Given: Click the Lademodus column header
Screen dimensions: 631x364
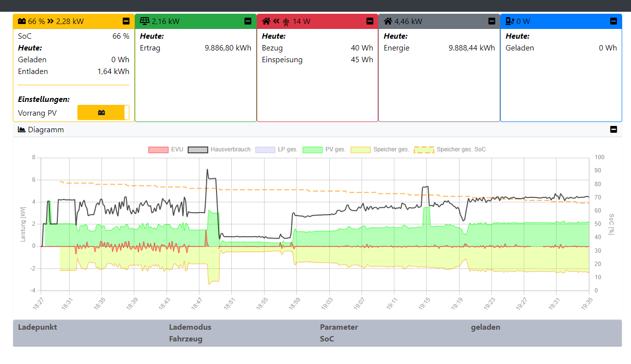Looking at the screenshot, I should pyautogui.click(x=190, y=327).
